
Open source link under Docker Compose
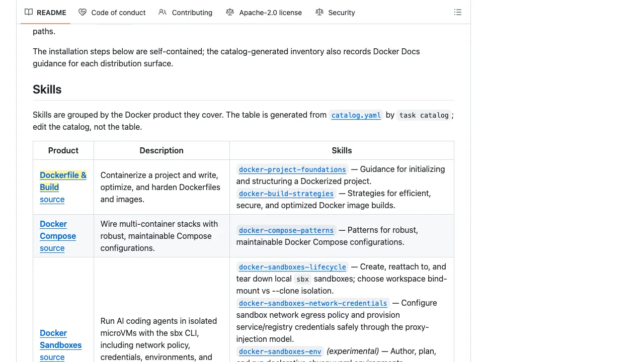coord(52,248)
